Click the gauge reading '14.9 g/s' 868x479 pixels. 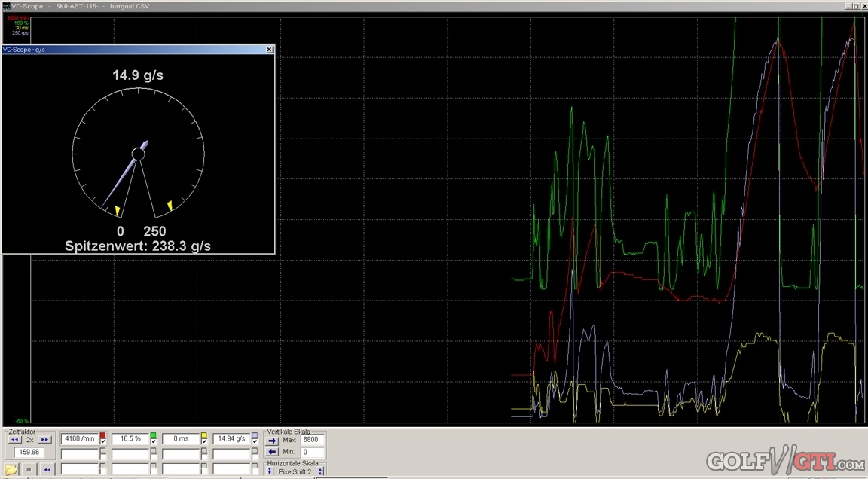[138, 75]
